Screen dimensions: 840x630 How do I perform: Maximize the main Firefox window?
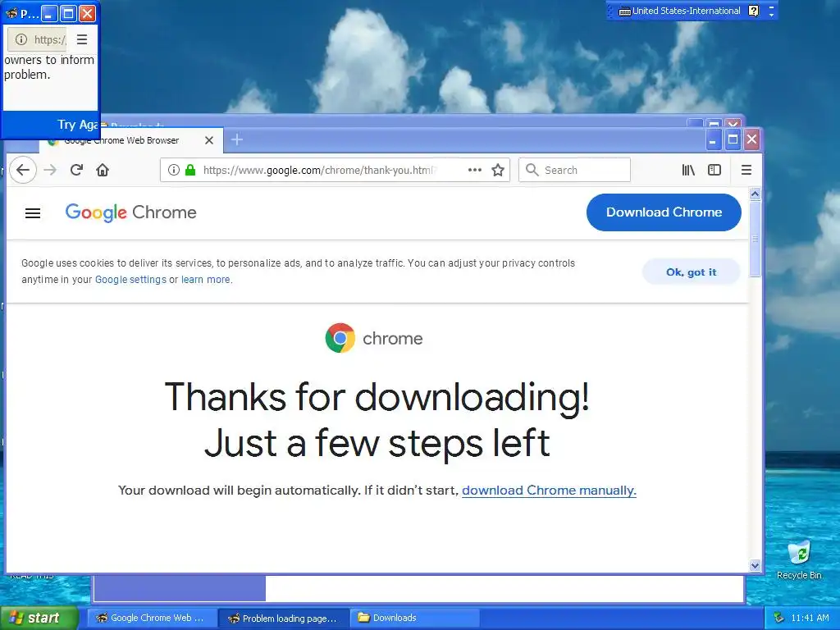[733, 139]
